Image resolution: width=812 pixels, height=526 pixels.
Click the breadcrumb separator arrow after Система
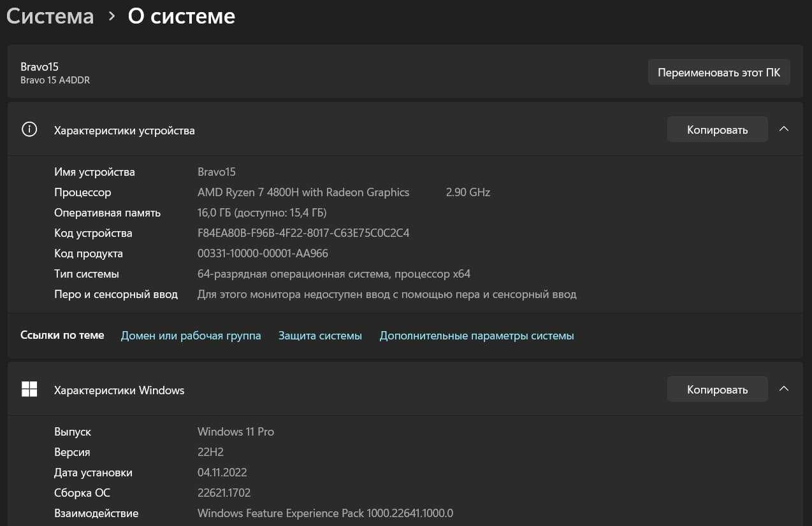112,17
